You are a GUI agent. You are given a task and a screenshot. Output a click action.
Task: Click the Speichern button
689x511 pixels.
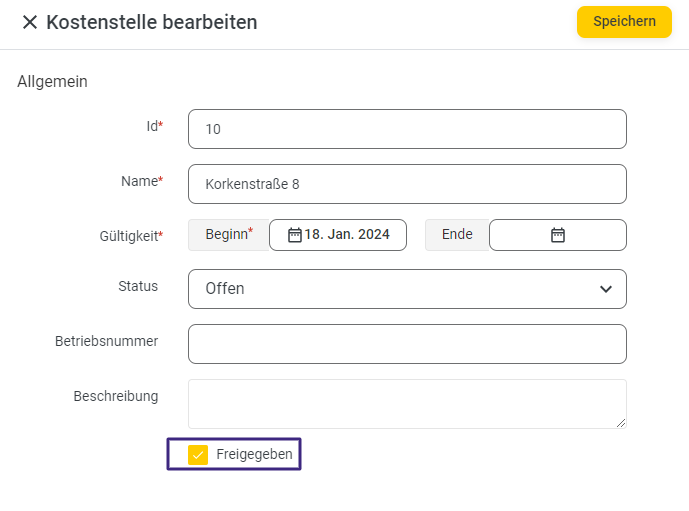(x=624, y=22)
